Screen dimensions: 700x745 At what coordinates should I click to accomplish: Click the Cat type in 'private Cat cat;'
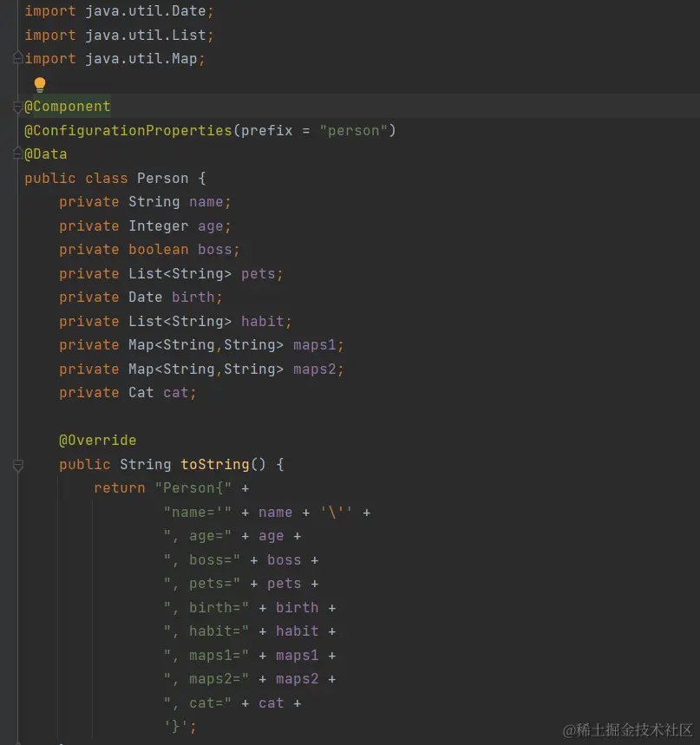pos(141,393)
